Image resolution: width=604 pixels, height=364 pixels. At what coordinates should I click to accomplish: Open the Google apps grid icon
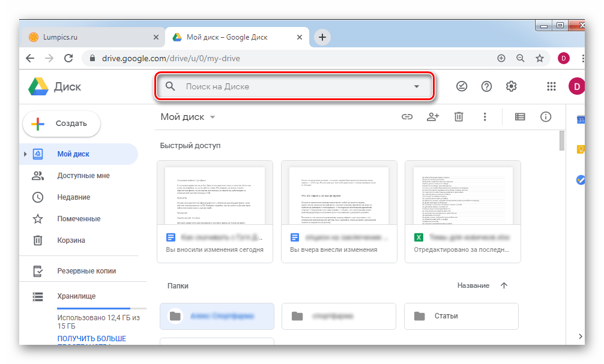pyautogui.click(x=551, y=86)
